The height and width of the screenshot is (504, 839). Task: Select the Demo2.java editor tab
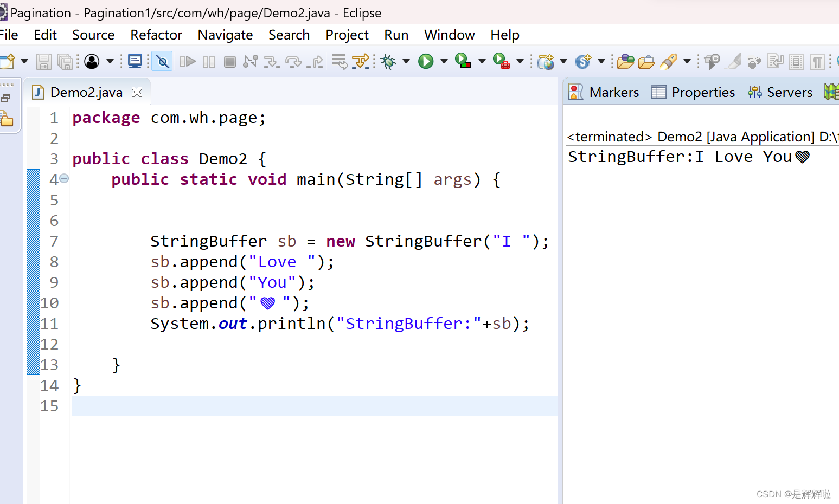click(x=86, y=92)
